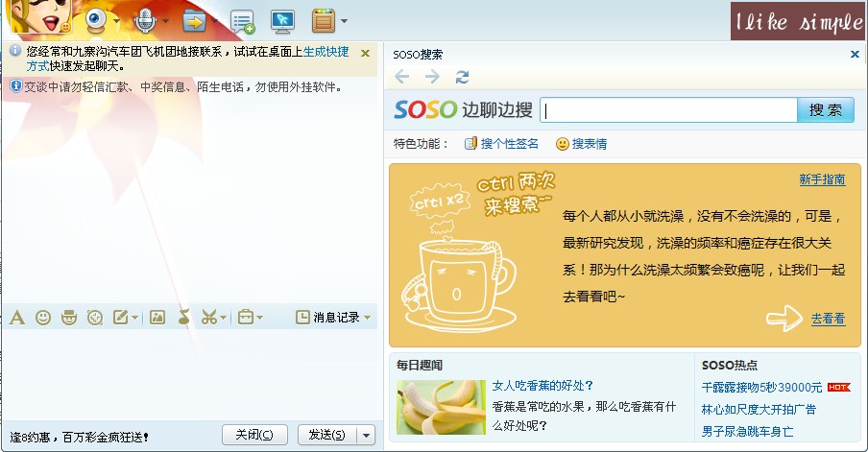Open remote desktop monitor icon
Screen dimensions: 868x452
pos(283,19)
